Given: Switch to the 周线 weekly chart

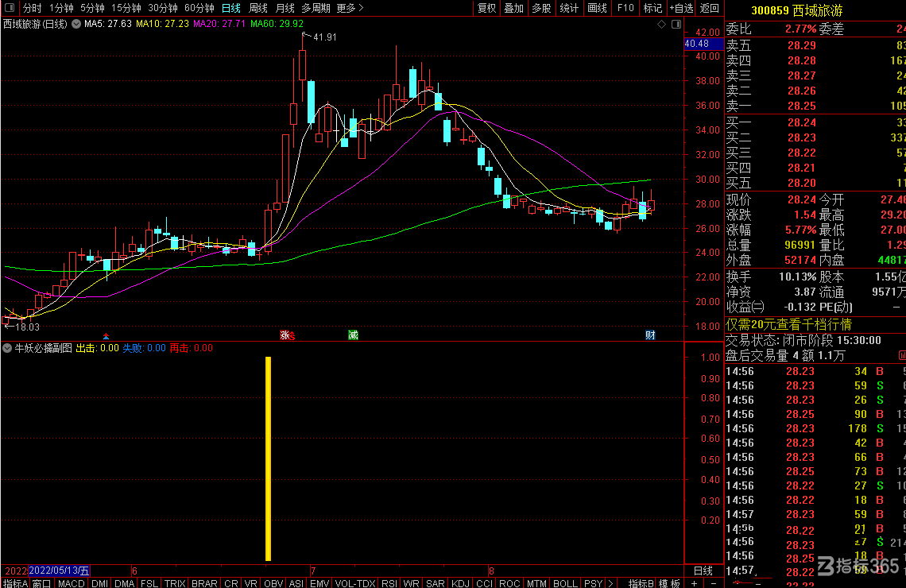Looking at the screenshot, I should [x=258, y=8].
